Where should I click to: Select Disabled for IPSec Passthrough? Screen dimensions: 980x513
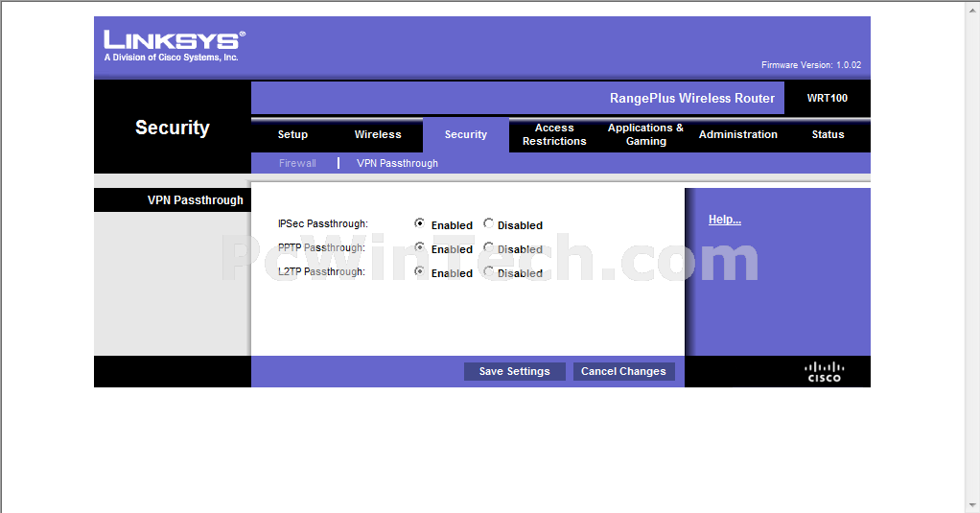pyautogui.click(x=488, y=223)
